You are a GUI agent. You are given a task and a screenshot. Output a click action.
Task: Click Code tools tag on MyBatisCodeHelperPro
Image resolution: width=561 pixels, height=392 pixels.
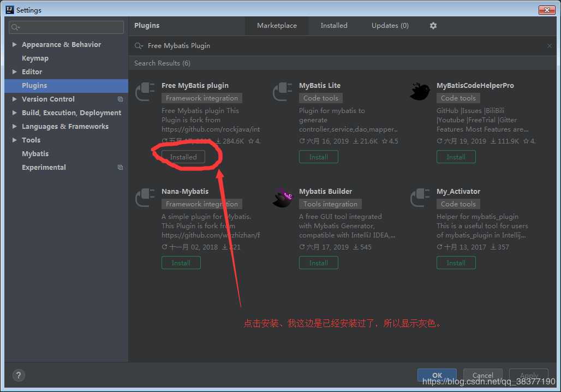(x=458, y=98)
